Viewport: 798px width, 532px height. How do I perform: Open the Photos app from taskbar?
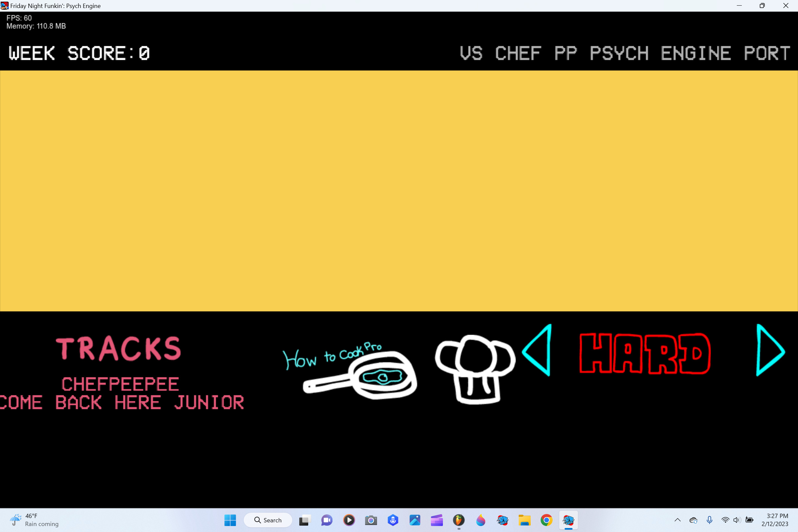[415, 520]
